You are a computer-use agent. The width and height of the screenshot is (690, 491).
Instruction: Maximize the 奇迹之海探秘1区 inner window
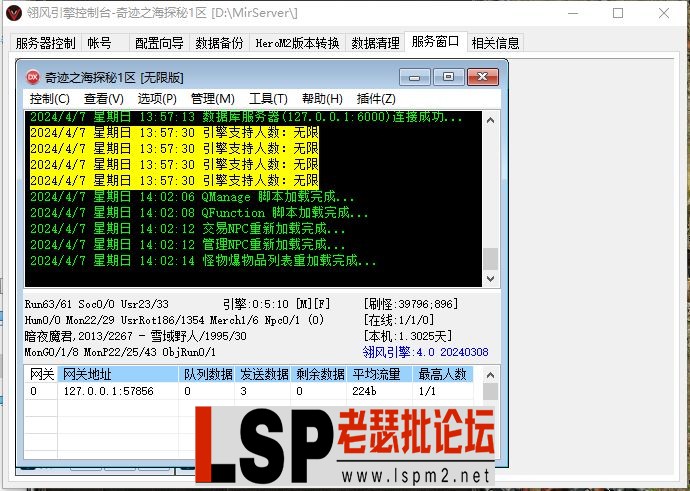(448, 77)
